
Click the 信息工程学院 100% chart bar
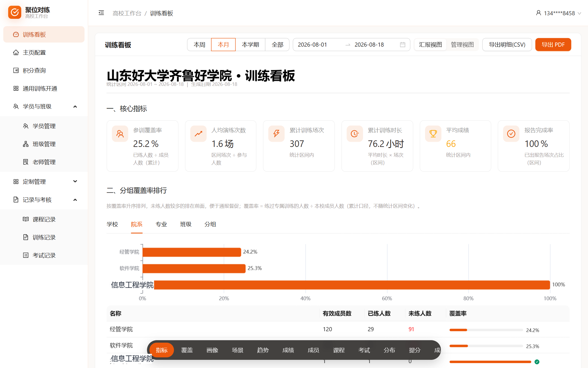pos(352,285)
